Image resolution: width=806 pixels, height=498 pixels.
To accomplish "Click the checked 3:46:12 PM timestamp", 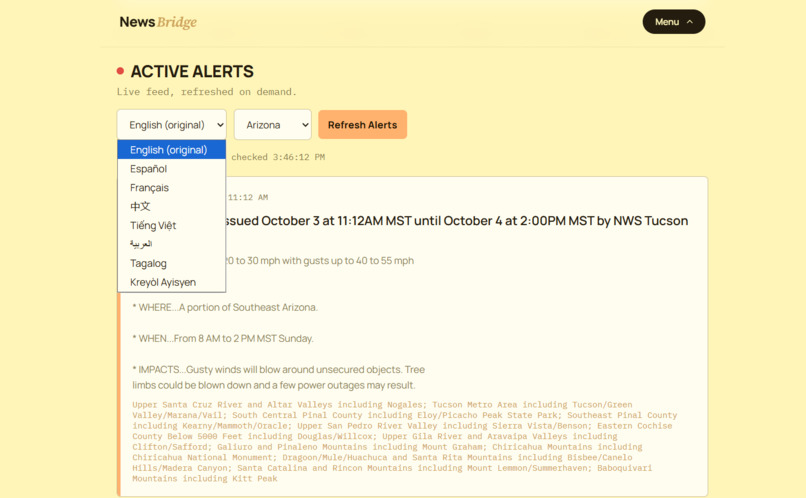I will [x=278, y=157].
